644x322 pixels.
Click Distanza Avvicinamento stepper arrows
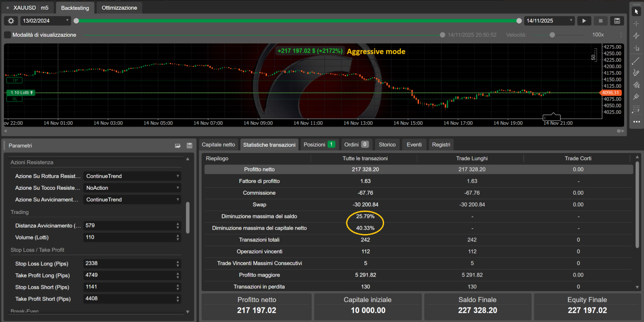pos(178,226)
